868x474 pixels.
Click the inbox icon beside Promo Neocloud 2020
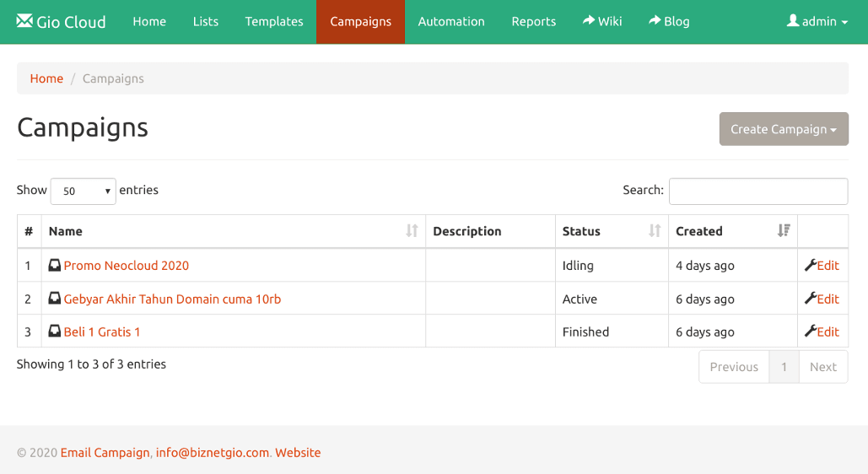point(55,266)
